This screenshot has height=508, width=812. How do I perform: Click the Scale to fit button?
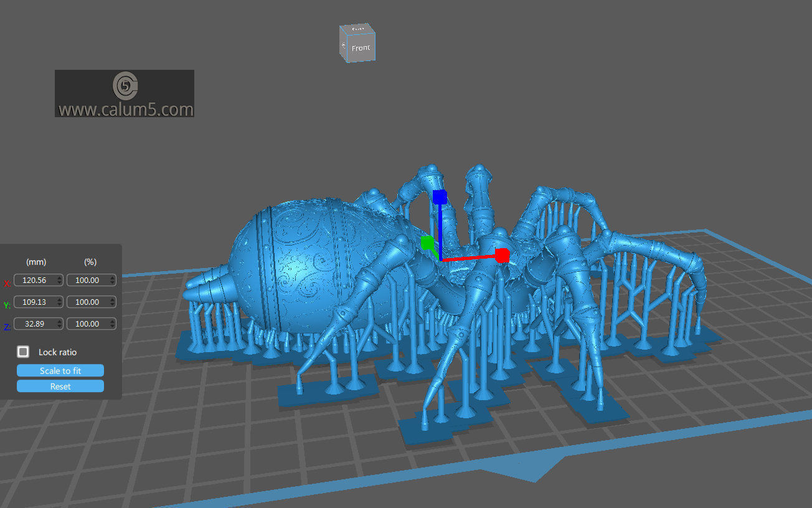(x=60, y=371)
